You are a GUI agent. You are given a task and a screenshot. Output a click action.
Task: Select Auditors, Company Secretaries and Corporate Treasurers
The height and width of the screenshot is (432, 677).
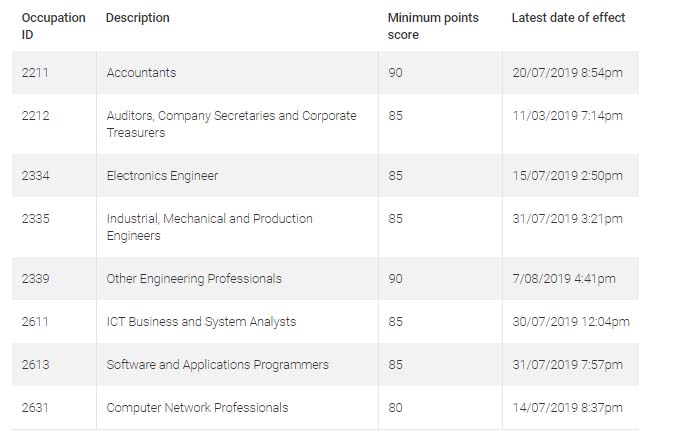click(231, 124)
